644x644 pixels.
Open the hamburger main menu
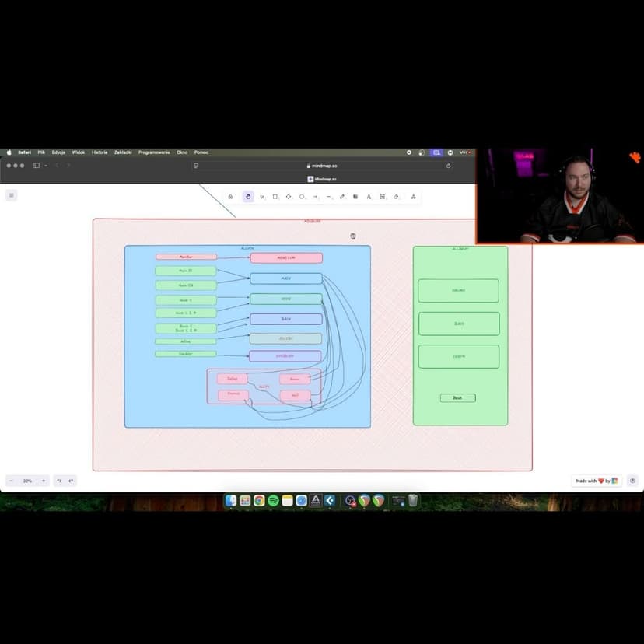pyautogui.click(x=11, y=195)
